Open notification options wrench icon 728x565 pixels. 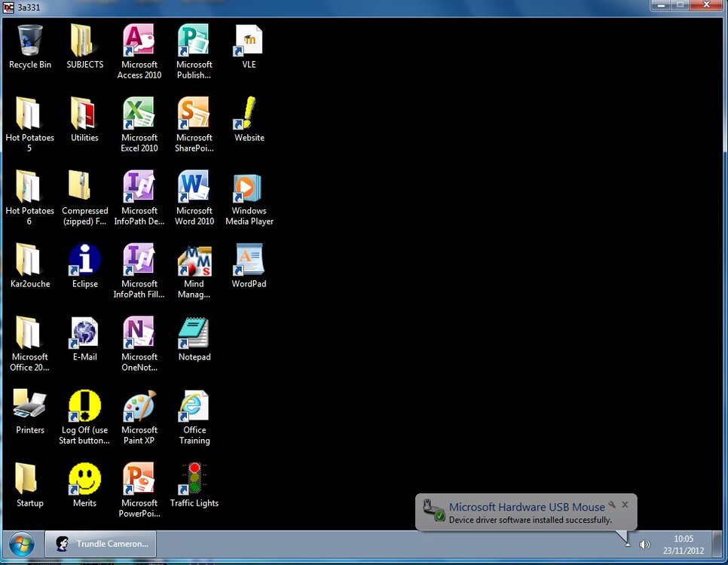(612, 505)
